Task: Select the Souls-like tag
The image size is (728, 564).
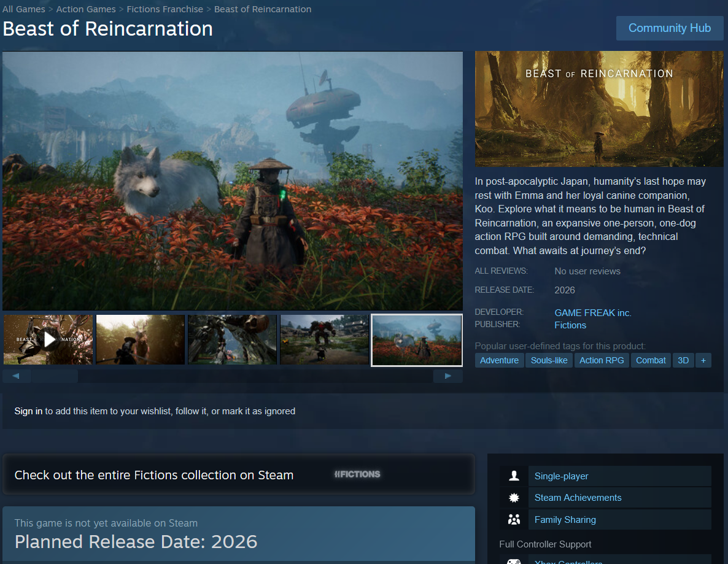Action: 549,360
